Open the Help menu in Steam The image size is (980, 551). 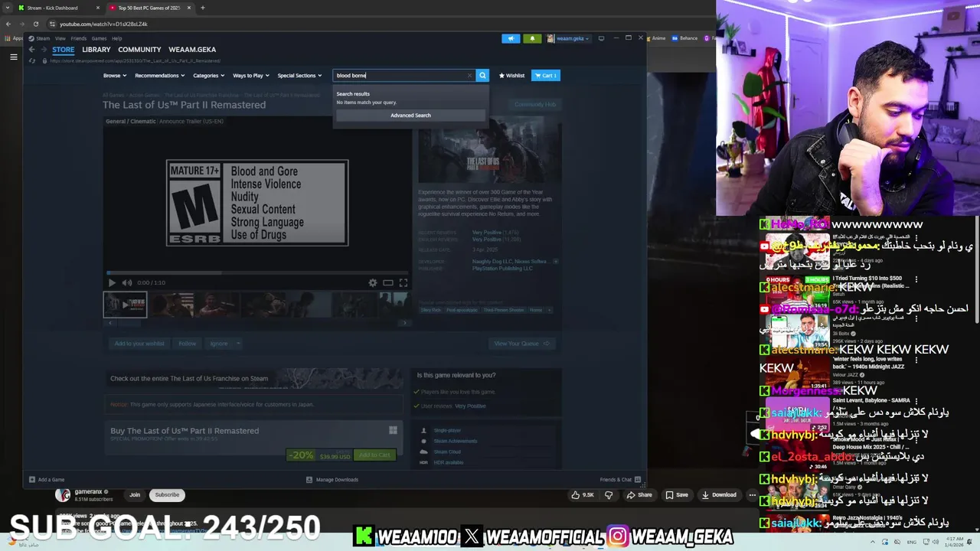[117, 38]
